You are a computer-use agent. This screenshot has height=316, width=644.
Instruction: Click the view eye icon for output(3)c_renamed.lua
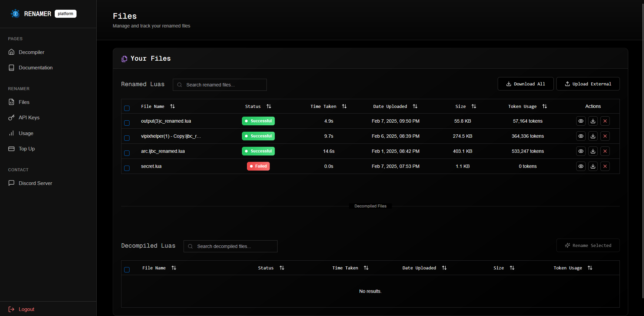(x=581, y=121)
